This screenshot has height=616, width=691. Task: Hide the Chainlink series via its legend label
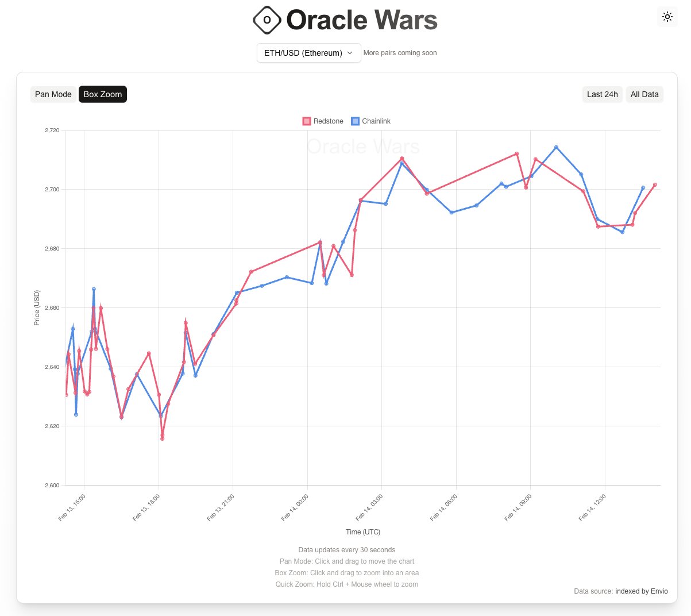[x=376, y=121]
